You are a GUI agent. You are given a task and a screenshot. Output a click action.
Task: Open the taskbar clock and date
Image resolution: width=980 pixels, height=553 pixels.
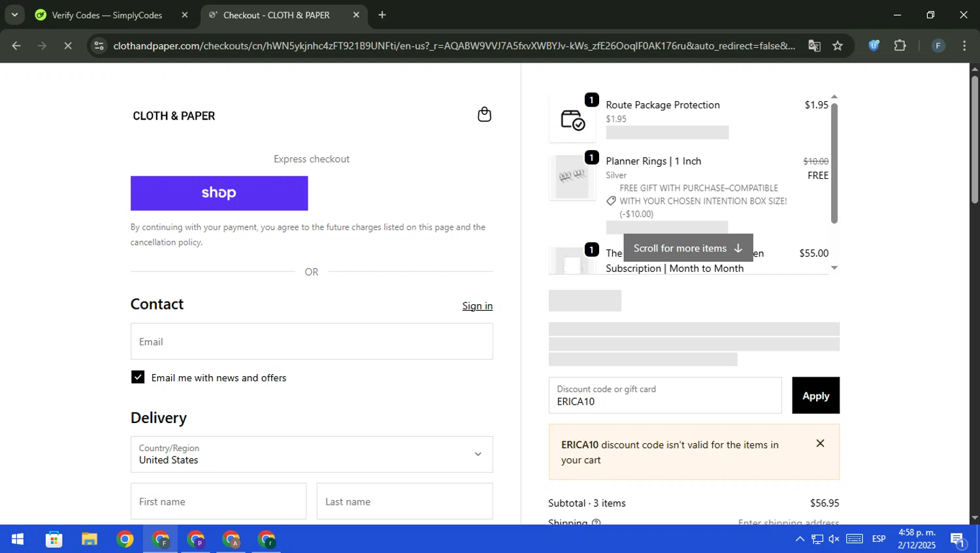click(917, 539)
